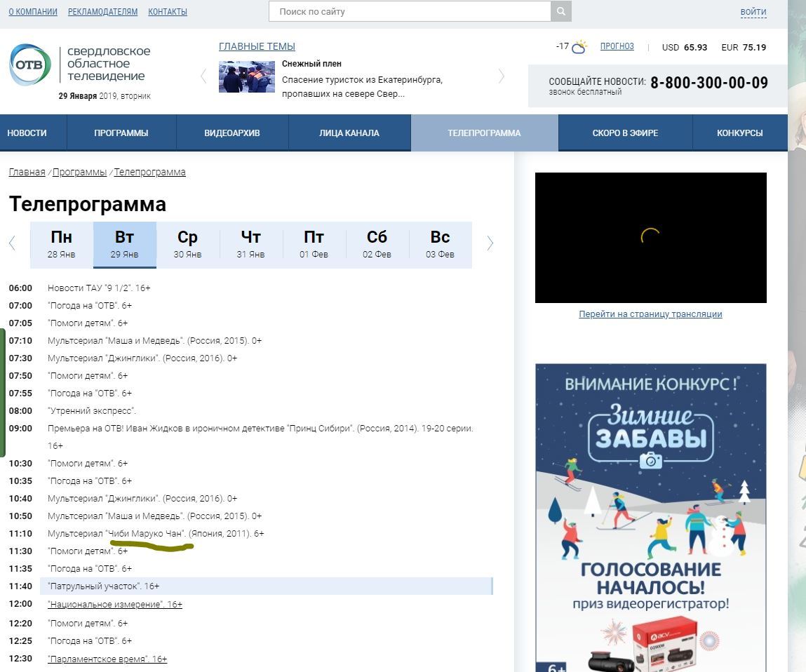The width and height of the screenshot is (806, 672).
Task: Show previous week in schedule
Action: 12,243
